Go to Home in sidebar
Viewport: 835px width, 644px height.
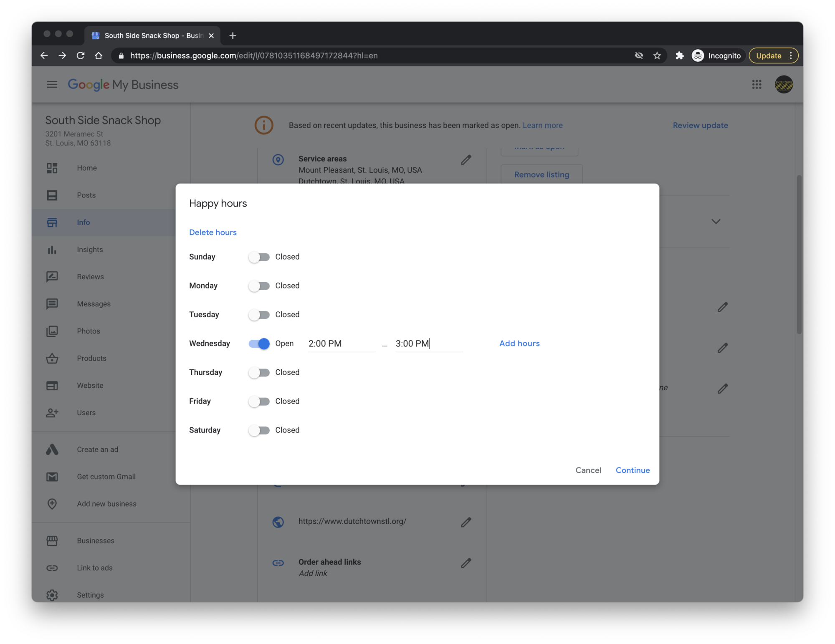[87, 168]
